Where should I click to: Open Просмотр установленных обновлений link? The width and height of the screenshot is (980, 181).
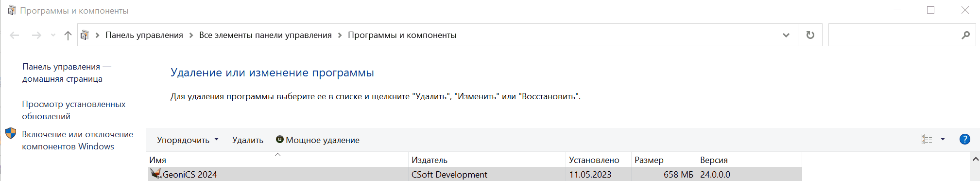click(73, 110)
